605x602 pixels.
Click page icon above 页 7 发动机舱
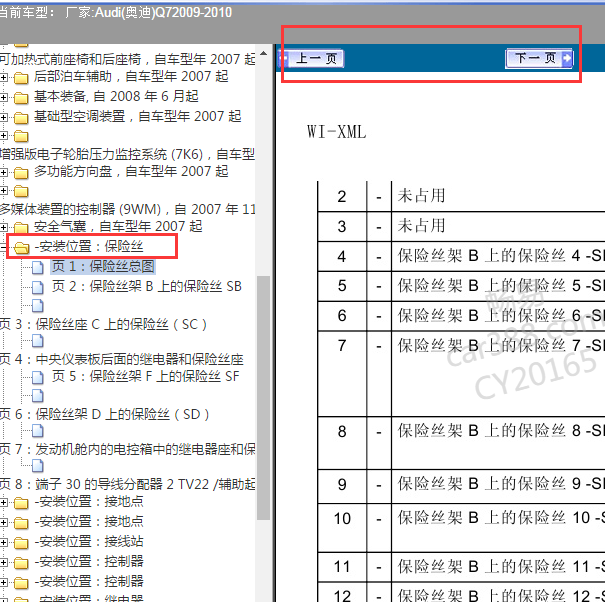pyautogui.click(x=37, y=431)
